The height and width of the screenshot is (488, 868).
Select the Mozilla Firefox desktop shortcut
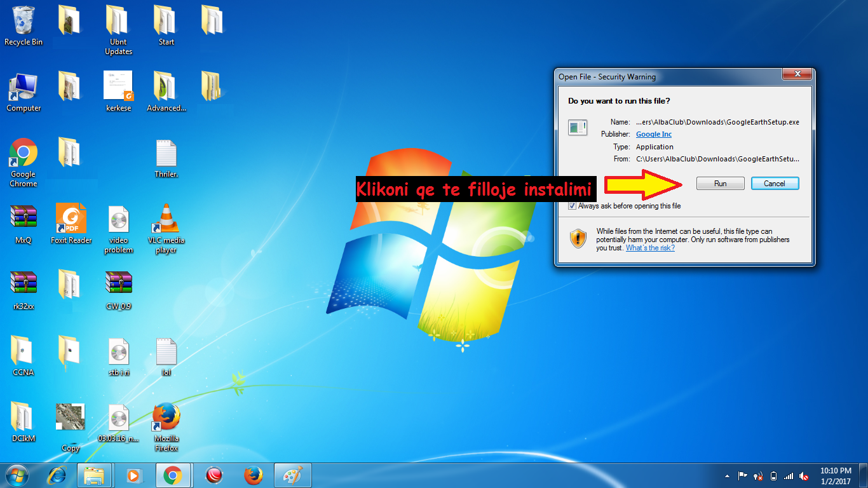click(166, 427)
